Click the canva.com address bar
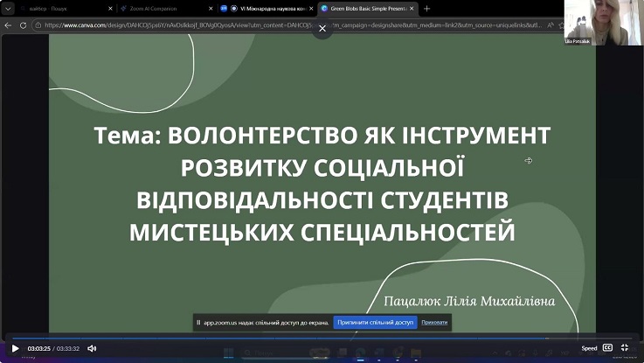 pyautogui.click(x=175, y=25)
